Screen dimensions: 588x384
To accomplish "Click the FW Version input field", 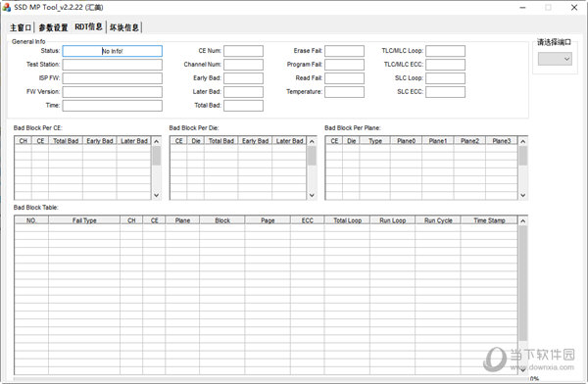I will [x=112, y=92].
